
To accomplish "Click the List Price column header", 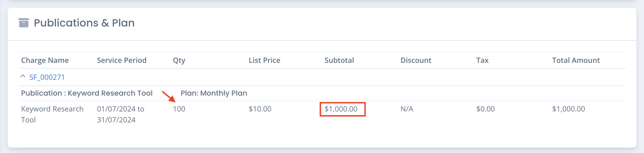I will (x=264, y=60).
